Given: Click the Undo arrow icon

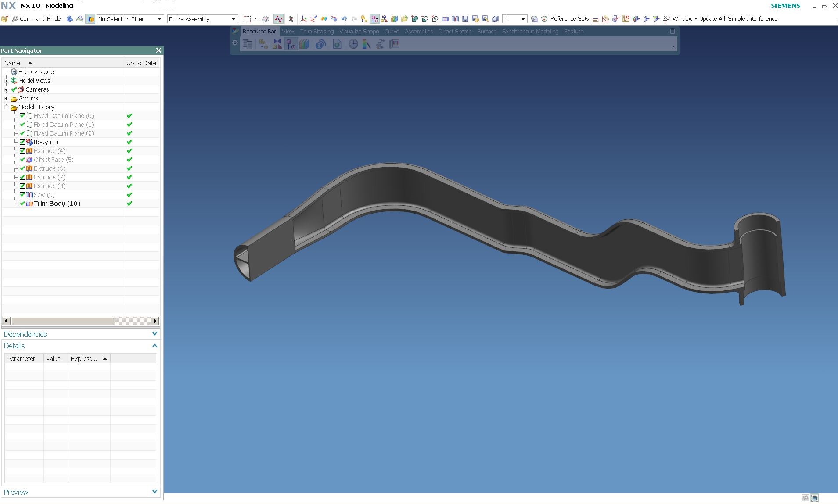Looking at the screenshot, I should pos(344,19).
